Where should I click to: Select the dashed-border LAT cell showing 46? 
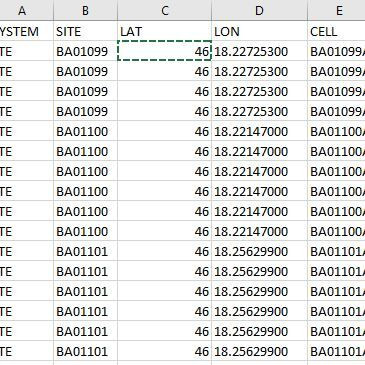tap(164, 51)
